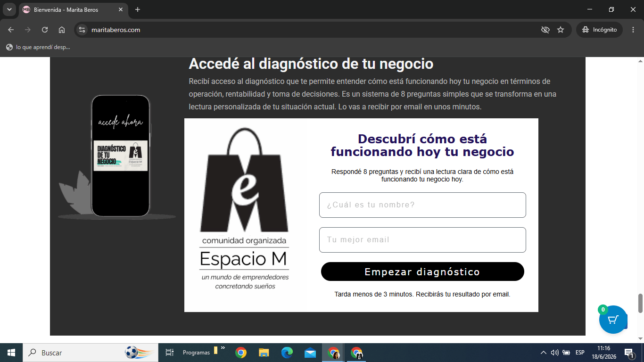The height and width of the screenshot is (362, 644).
Task: Bookmark this page with the star icon
Action: pos(561,30)
